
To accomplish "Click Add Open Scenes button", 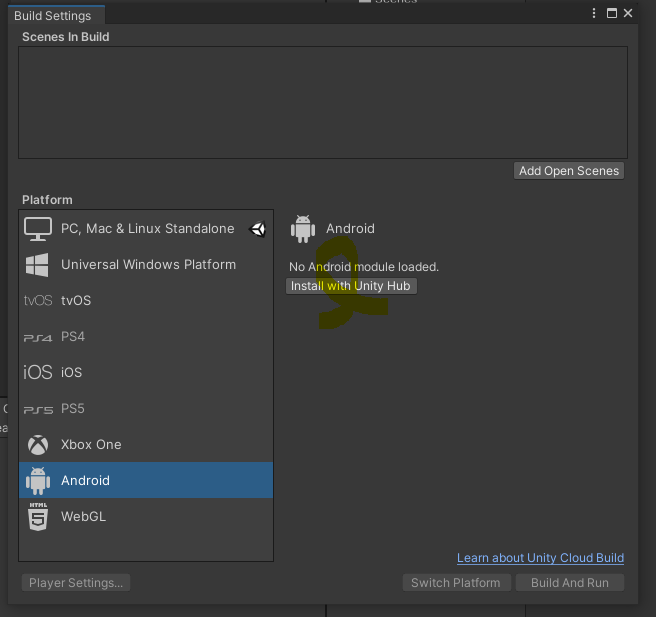I will click(569, 171).
